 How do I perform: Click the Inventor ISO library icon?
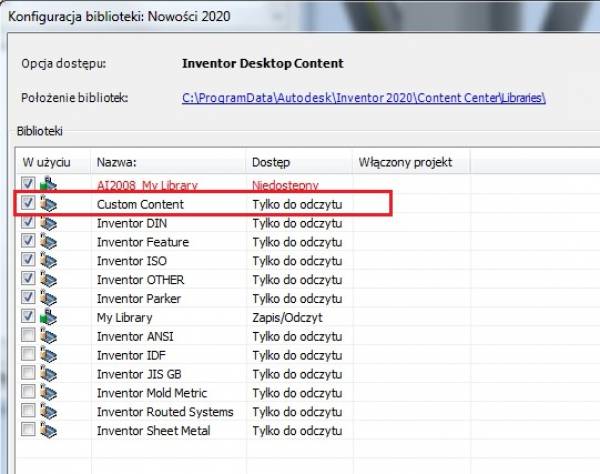49,260
